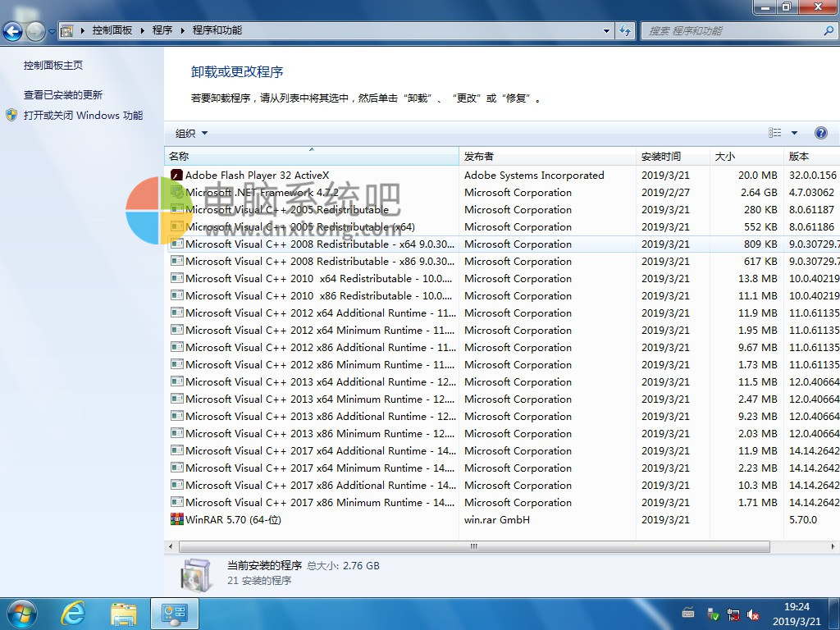Click icon of 2013 x64 Additional Runtime
Viewport: 840px width, 630px height.
click(176, 381)
